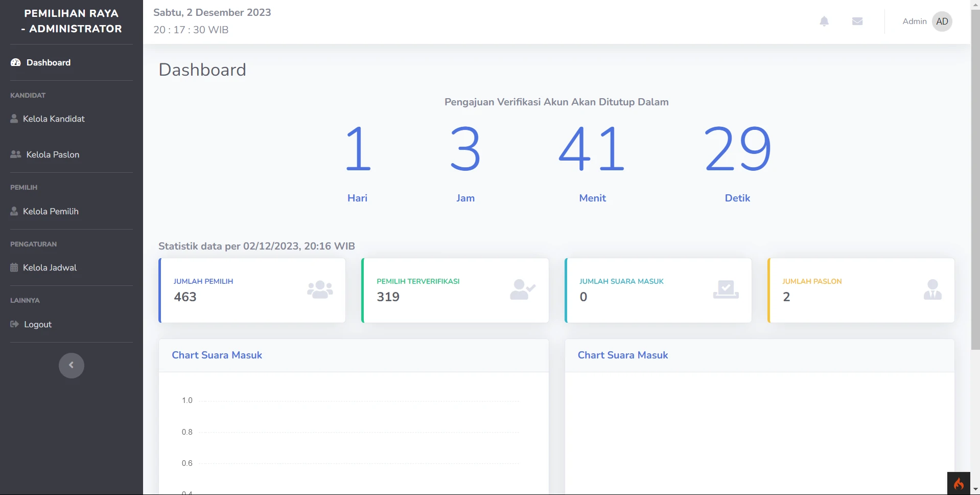
Task: Open the messages envelope icon
Action: coord(857,21)
